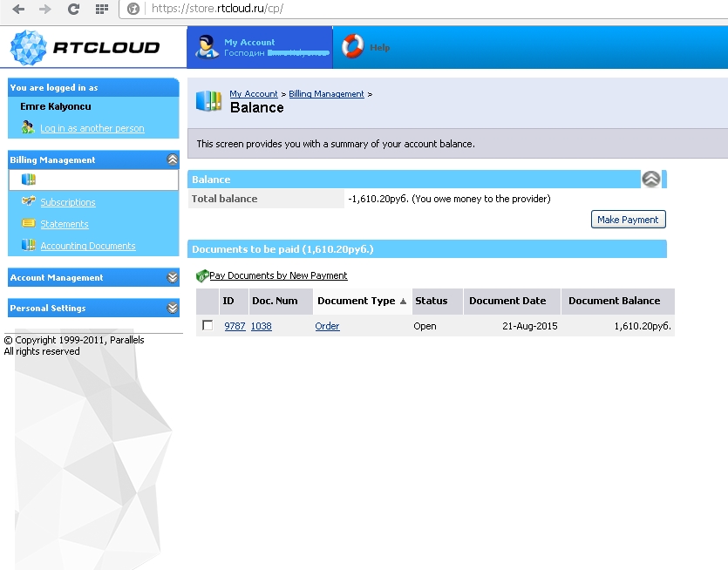Click the log in as another person icon
This screenshot has width=728, height=570.
coord(28,126)
